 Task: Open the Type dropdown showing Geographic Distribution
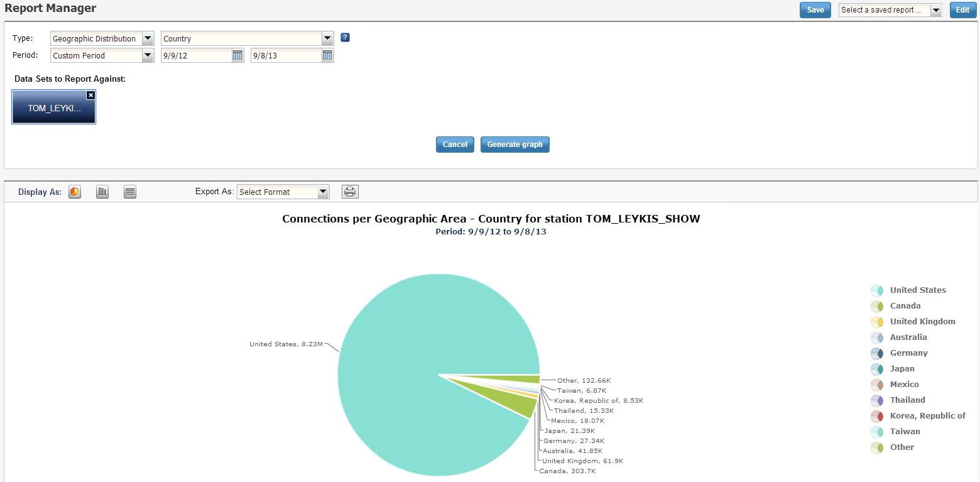(x=102, y=38)
